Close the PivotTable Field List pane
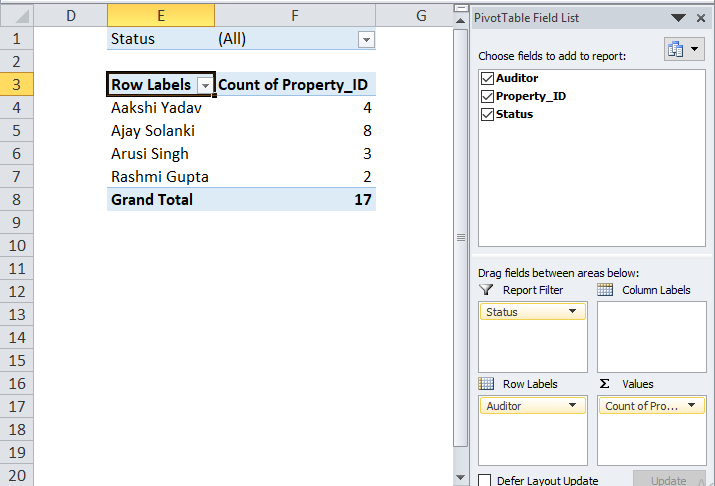 (x=700, y=18)
